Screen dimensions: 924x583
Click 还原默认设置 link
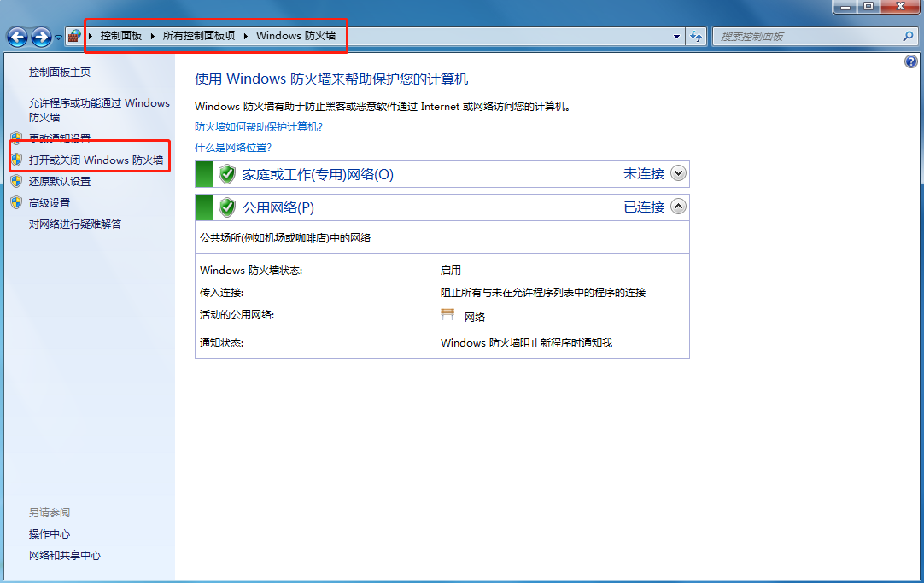[60, 181]
